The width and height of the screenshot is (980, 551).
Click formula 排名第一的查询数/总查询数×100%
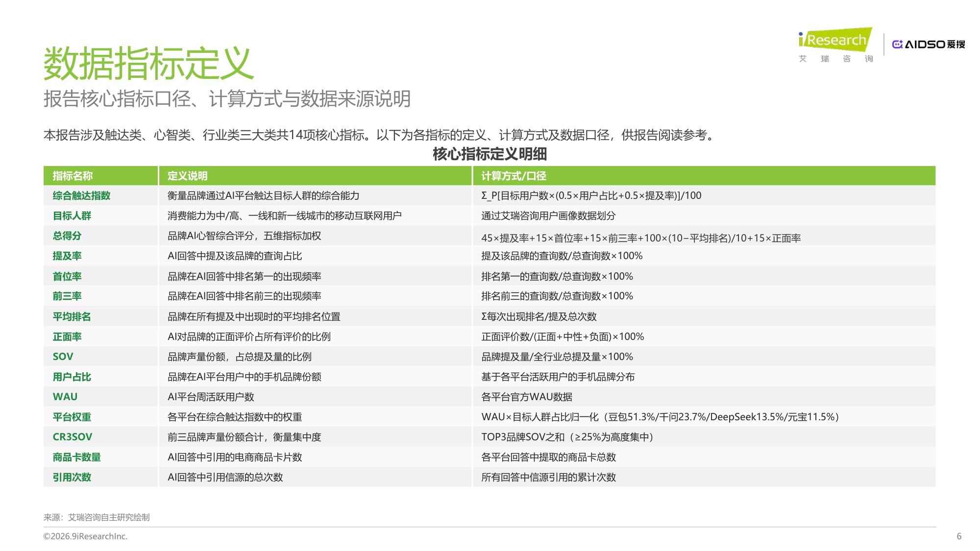(x=557, y=276)
